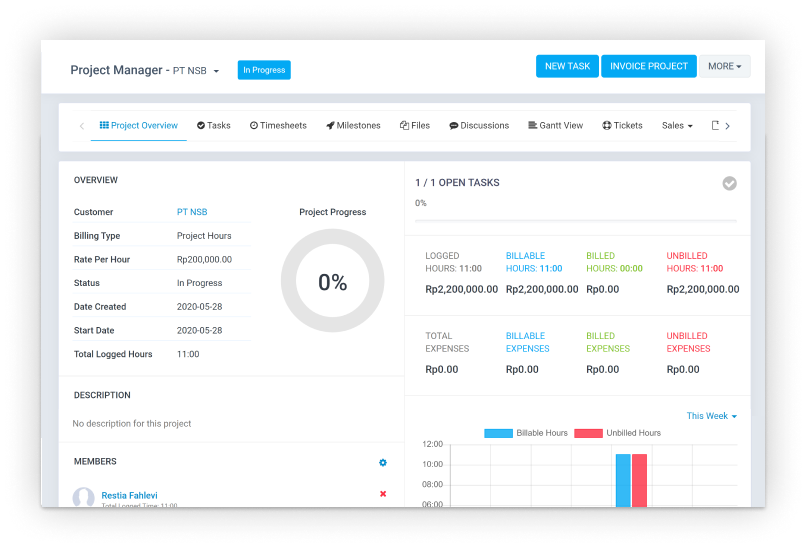Open the members settings gear icon
Viewport: 806px width, 548px height.
tap(382, 463)
